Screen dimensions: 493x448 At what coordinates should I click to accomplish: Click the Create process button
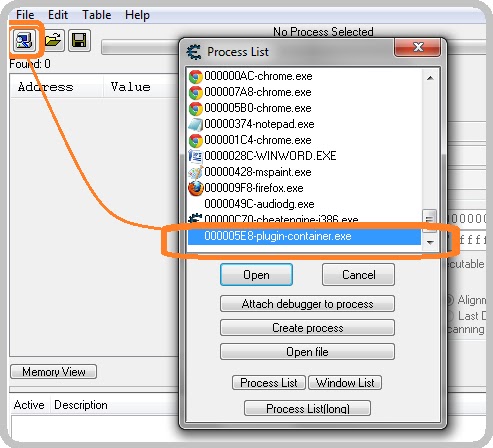[x=307, y=328]
